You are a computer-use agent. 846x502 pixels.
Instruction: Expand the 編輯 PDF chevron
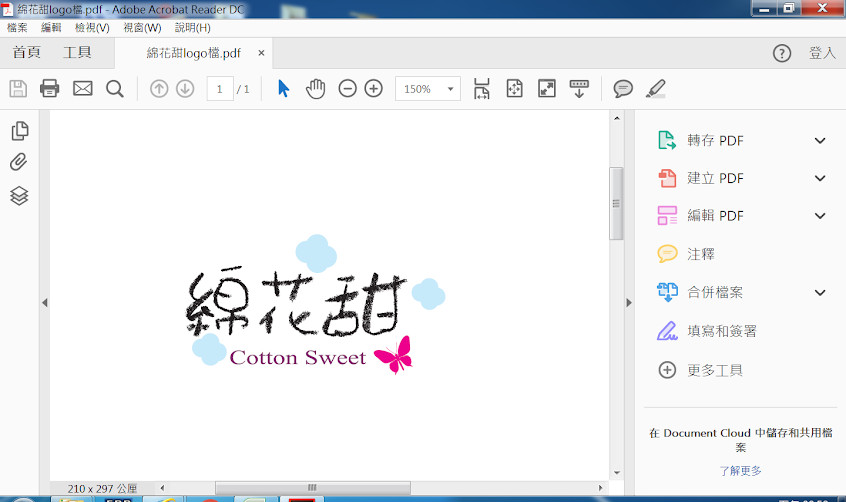(820, 216)
